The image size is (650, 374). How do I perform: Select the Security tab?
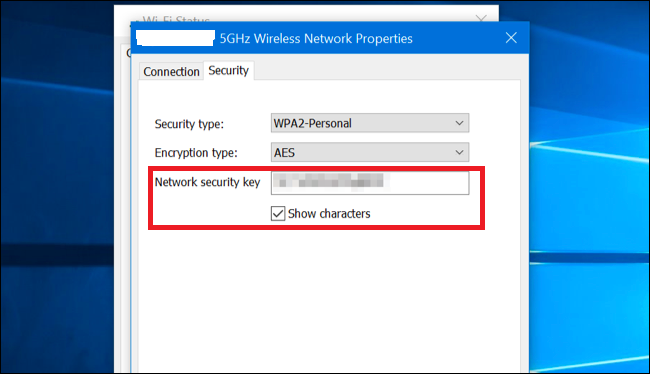point(228,70)
